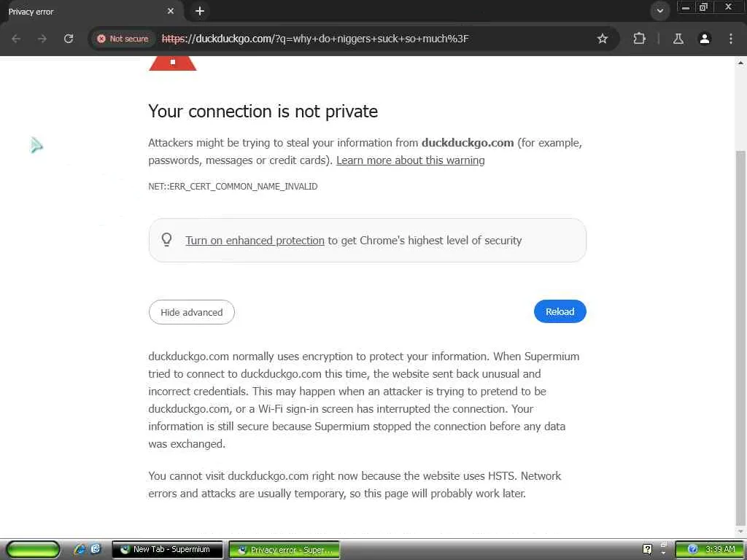Image resolution: width=747 pixels, height=560 pixels.
Task: Click the green Start button
Action: [33, 549]
